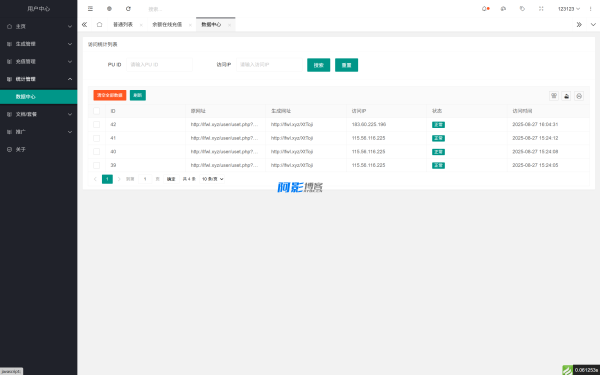The width and height of the screenshot is (600, 375).
Task: Focus the top header search box
Action: pyautogui.click(x=176, y=9)
